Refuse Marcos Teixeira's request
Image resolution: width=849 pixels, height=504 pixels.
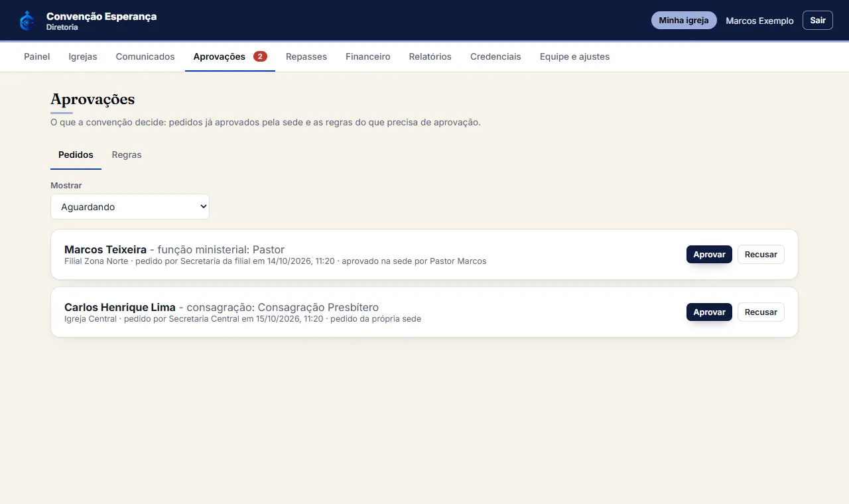pos(761,255)
